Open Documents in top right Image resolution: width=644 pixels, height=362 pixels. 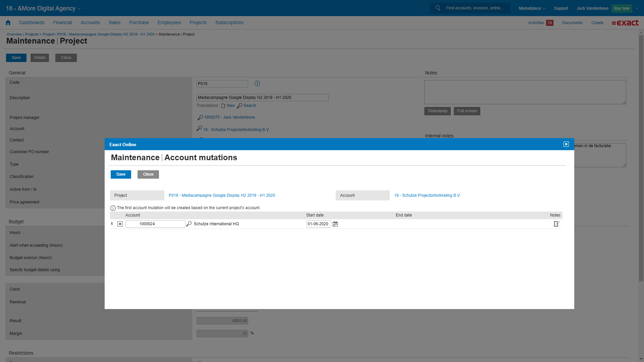pos(572,23)
